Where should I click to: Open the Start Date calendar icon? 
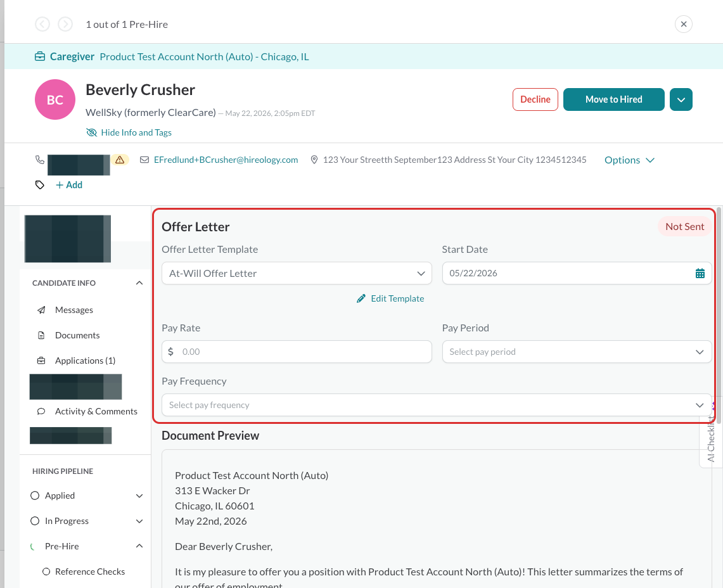[700, 274]
